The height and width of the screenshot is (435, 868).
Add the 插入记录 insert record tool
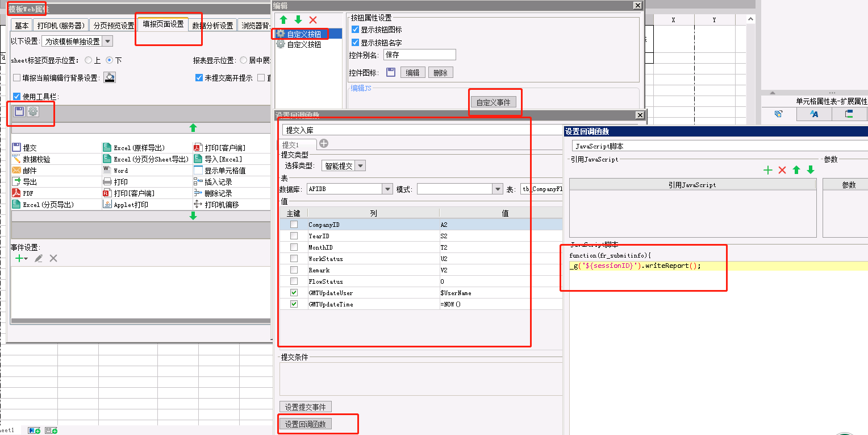click(x=212, y=182)
